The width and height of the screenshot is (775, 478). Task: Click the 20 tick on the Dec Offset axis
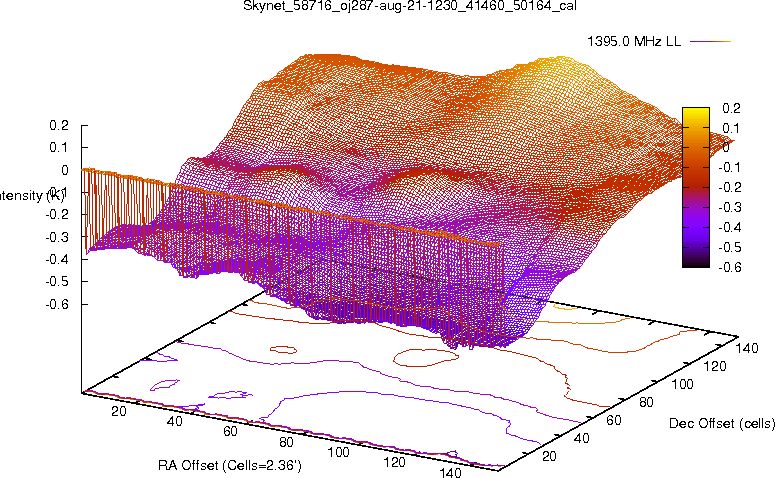(549, 456)
